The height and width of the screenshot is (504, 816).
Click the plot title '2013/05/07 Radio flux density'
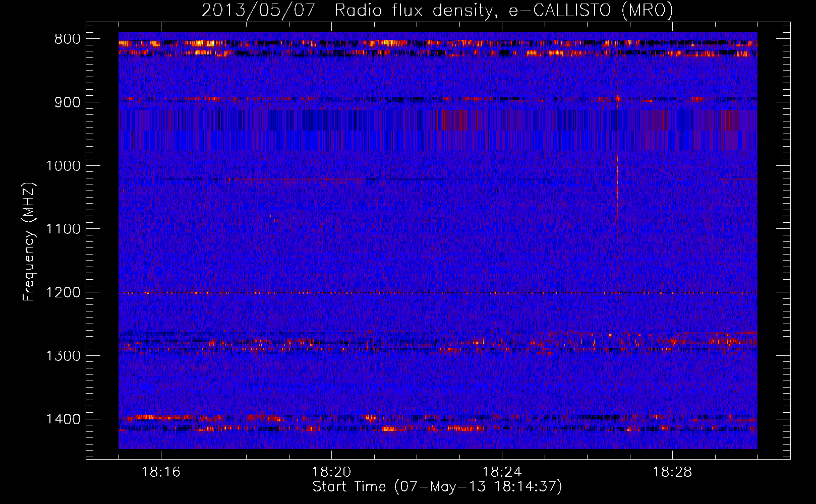click(x=437, y=10)
